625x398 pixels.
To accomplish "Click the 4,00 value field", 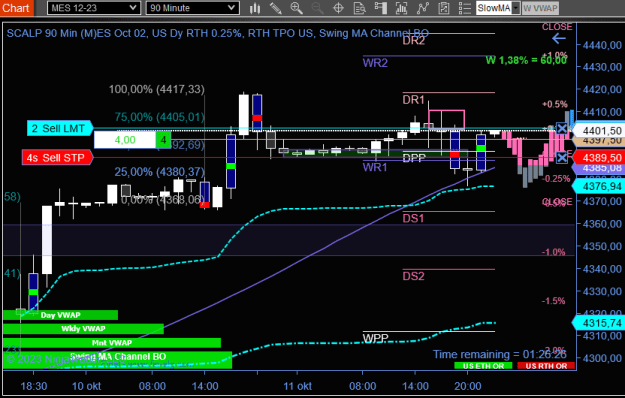I will (x=125, y=140).
